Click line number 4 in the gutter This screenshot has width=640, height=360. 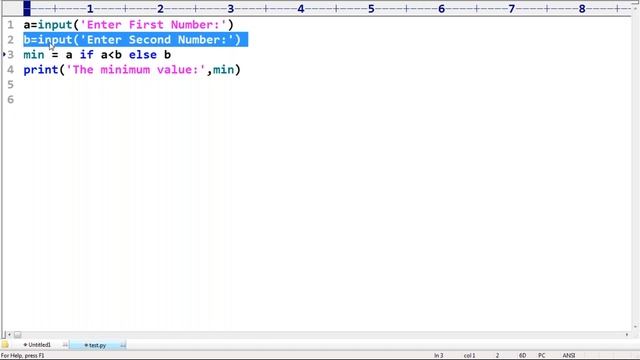point(11,70)
